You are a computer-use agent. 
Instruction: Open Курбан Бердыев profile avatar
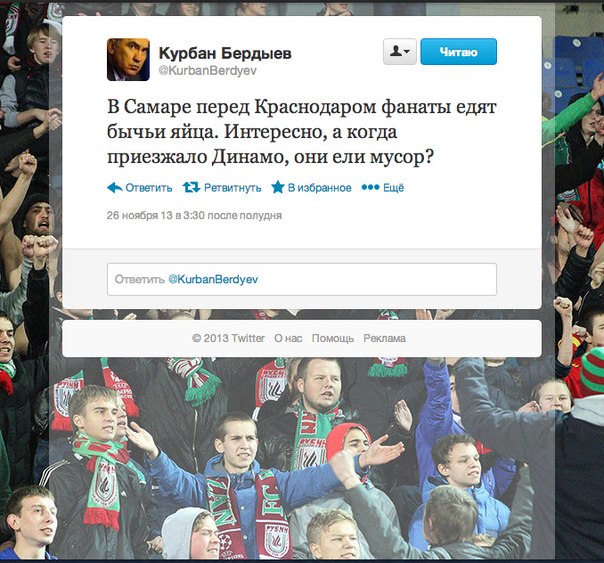(128, 59)
